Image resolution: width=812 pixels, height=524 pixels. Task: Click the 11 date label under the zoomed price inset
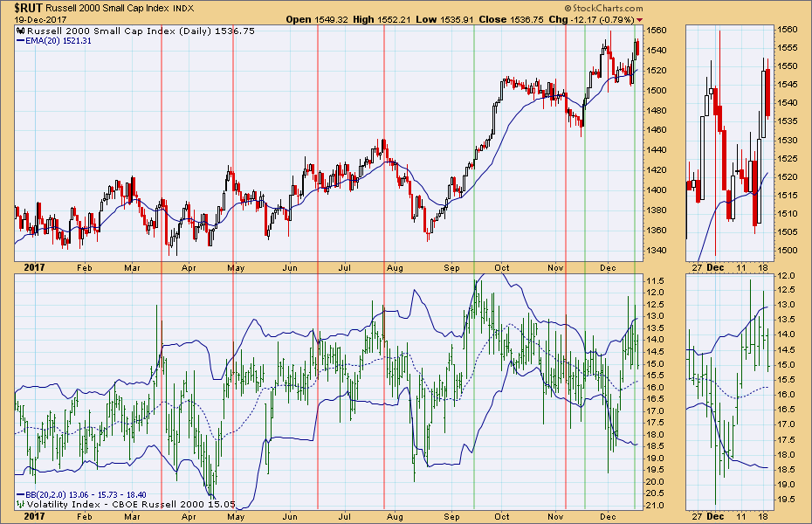741,268
